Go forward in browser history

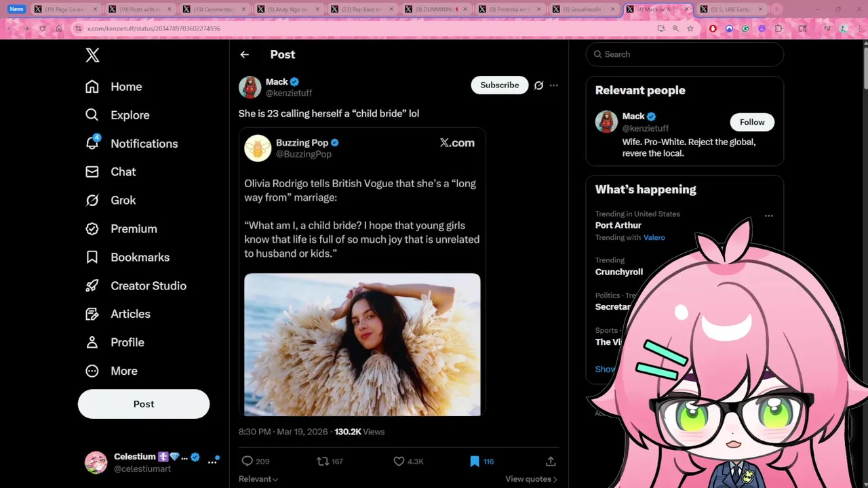(x=26, y=28)
